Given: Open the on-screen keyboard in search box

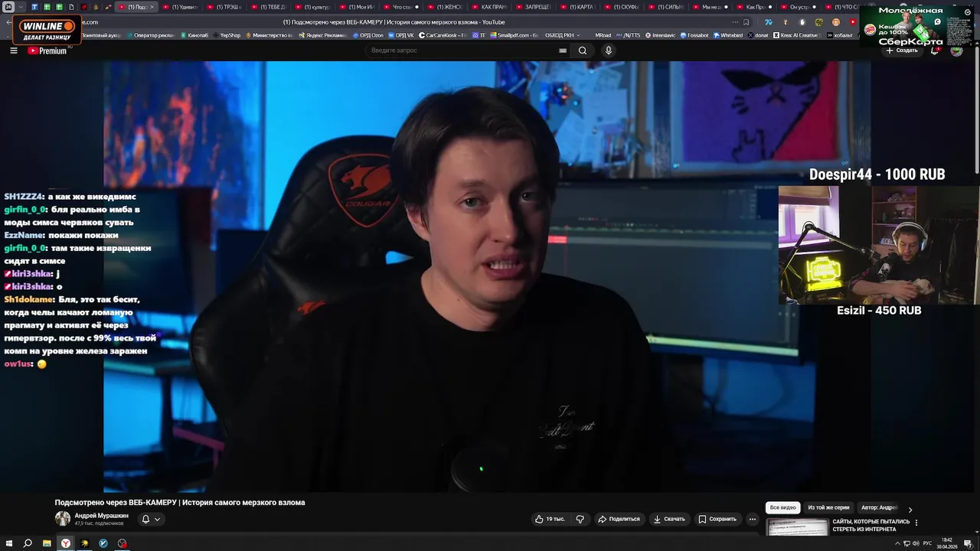Looking at the screenshot, I should click(x=563, y=51).
